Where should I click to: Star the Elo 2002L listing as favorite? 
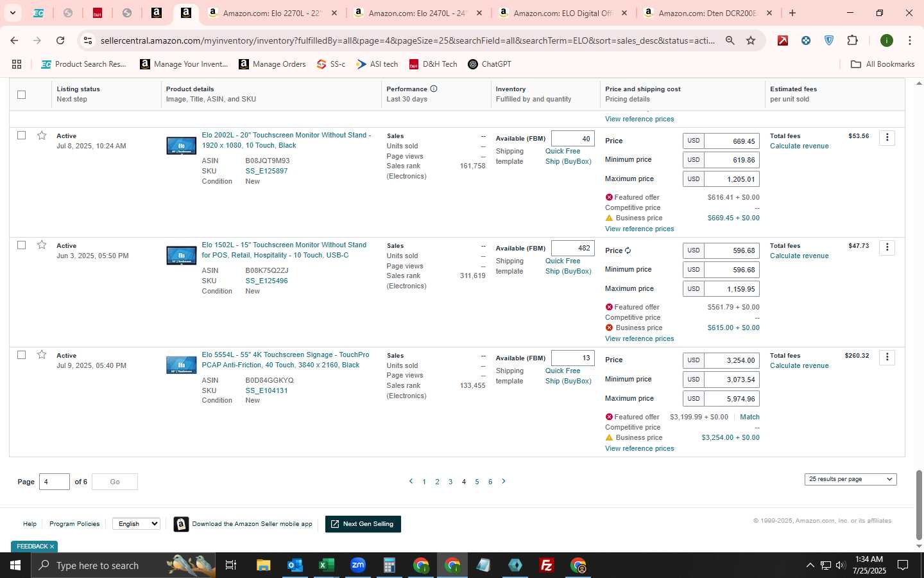(x=42, y=136)
